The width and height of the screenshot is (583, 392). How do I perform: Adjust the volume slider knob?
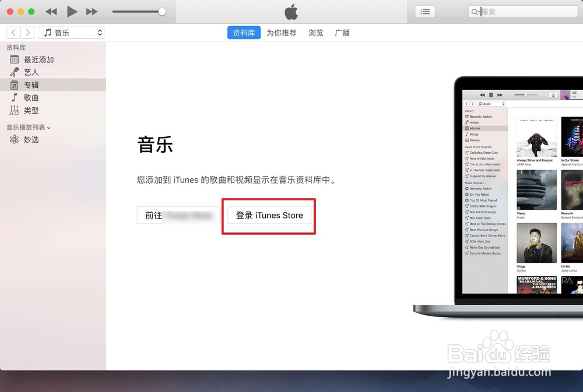[x=161, y=12]
